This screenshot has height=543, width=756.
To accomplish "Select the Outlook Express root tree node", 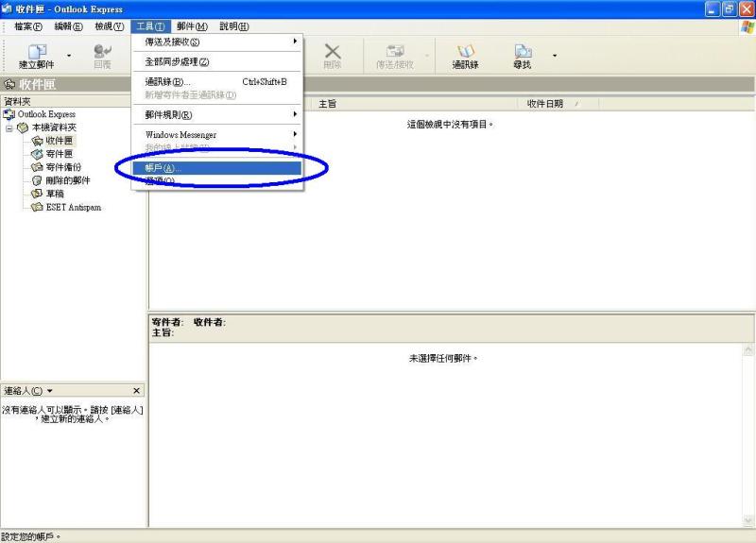I will tap(46, 114).
